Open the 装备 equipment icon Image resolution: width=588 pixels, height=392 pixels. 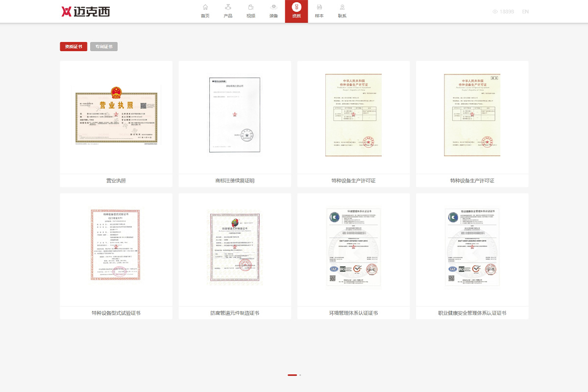tap(273, 7)
